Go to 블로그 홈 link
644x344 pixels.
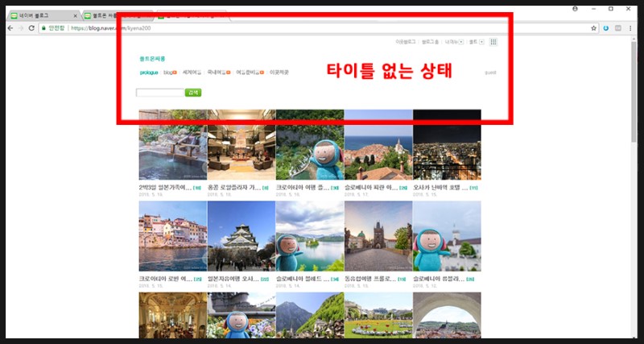click(x=430, y=42)
